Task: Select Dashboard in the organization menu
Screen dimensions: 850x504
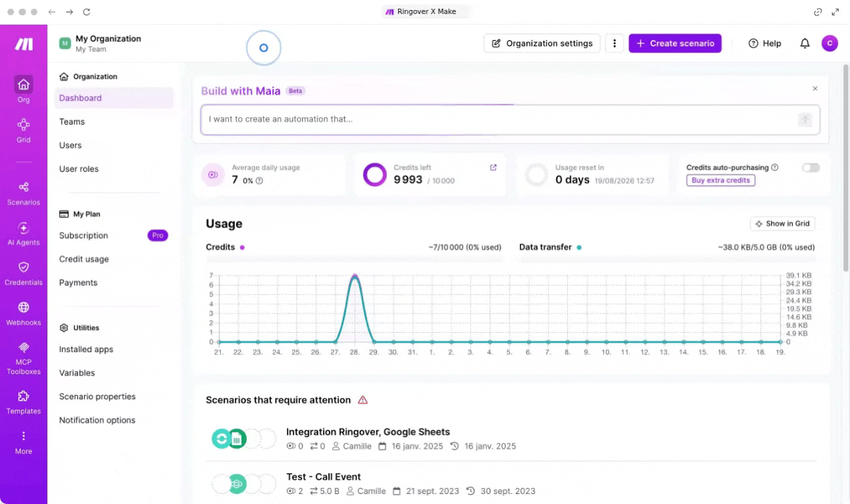Action: (x=114, y=98)
